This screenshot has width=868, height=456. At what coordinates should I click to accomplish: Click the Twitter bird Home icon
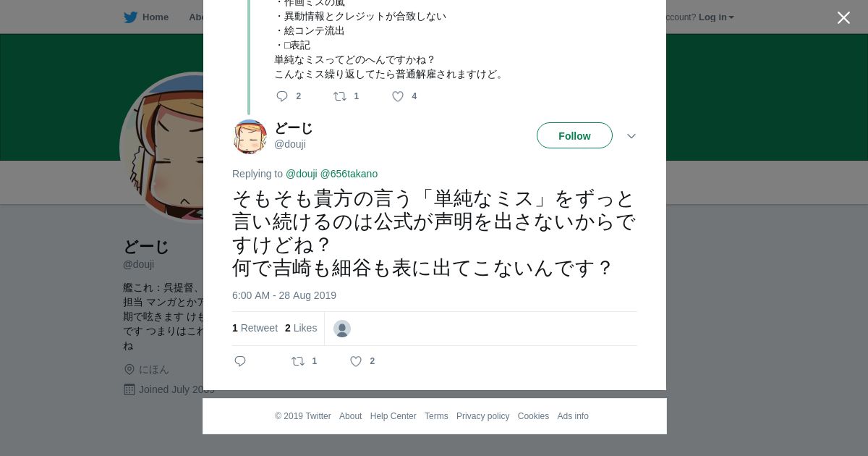tap(131, 17)
